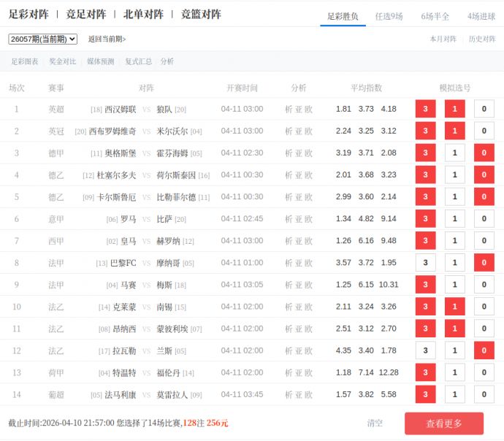Open the 本月对阵 link

(x=443, y=39)
